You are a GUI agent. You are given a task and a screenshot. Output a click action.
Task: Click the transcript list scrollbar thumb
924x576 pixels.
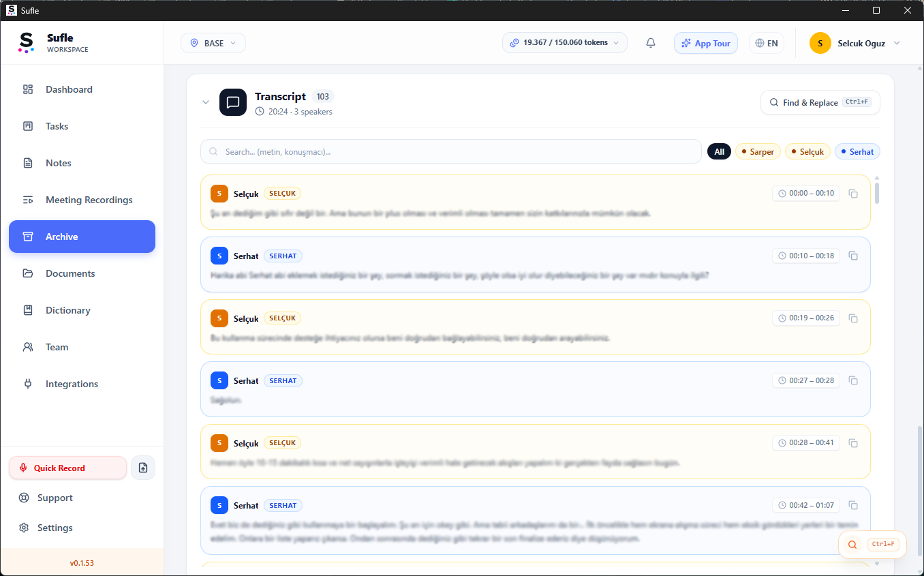pos(877,193)
